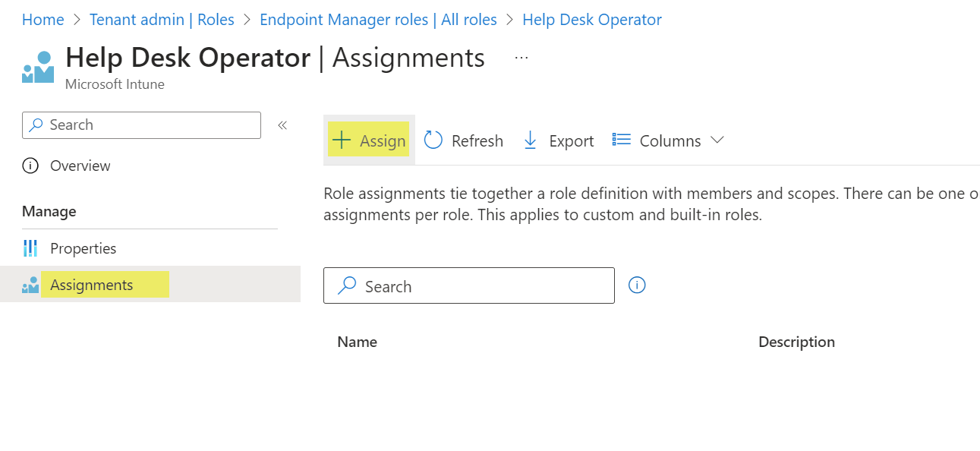Open Endpoint Manager roles | All roles breadcrumb
The image size is (980, 451).
(378, 20)
